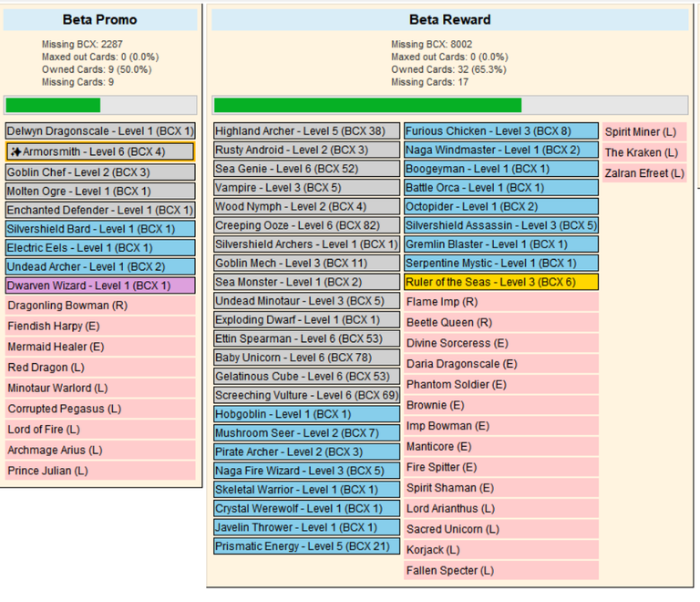Click the Silvershield Bard Level 1 card

click(100, 229)
